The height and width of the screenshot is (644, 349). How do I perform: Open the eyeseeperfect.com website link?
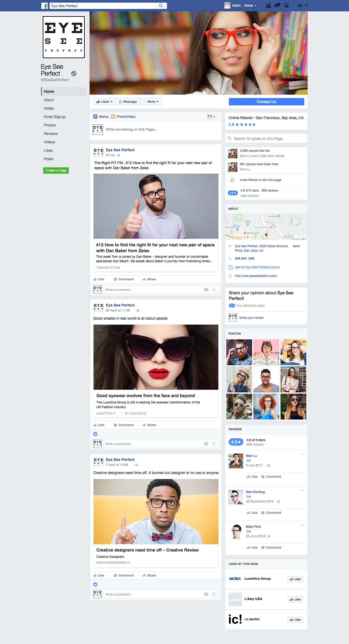[x=256, y=276]
